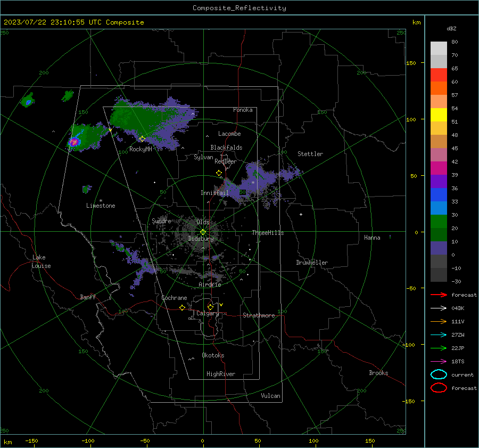Click the Innisfail city label

(x=214, y=193)
